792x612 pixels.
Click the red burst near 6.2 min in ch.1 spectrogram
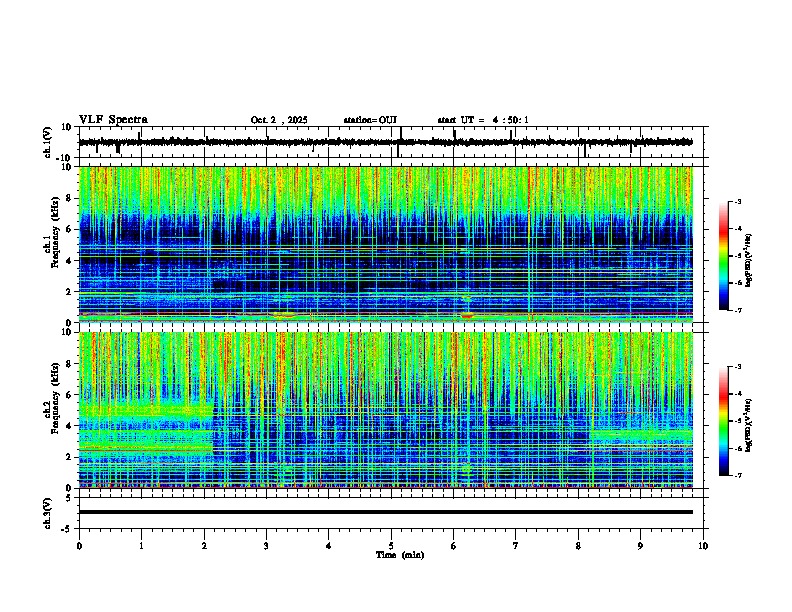pyautogui.click(x=468, y=316)
